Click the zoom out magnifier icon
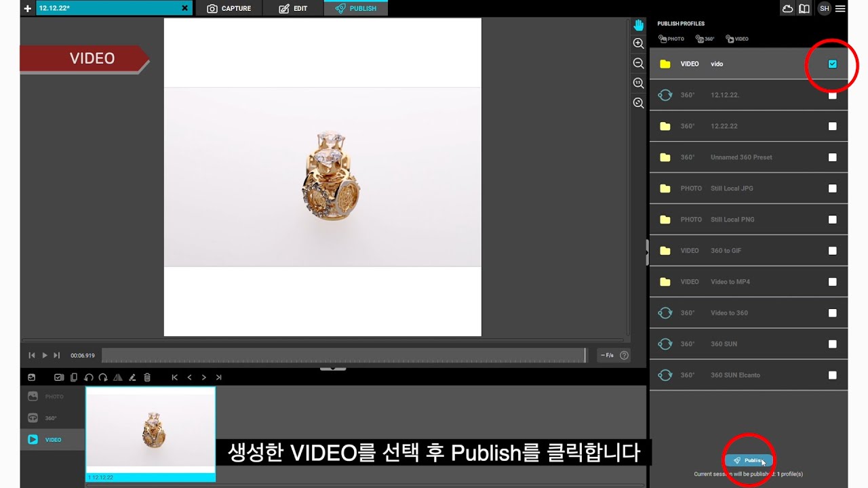Image resolution: width=868 pixels, height=488 pixels. (x=638, y=63)
